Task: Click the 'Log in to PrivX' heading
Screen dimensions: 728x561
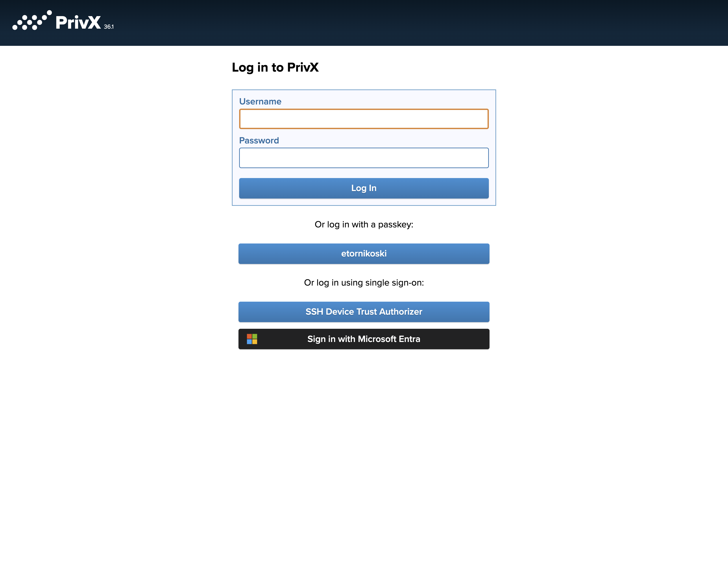Action: pyautogui.click(x=275, y=68)
